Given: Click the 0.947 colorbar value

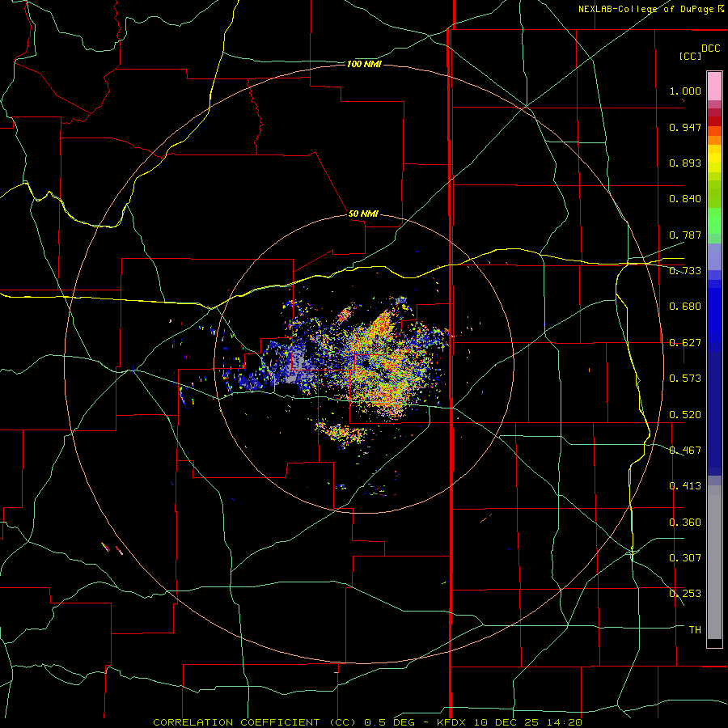Looking at the screenshot, I should pyautogui.click(x=685, y=127).
